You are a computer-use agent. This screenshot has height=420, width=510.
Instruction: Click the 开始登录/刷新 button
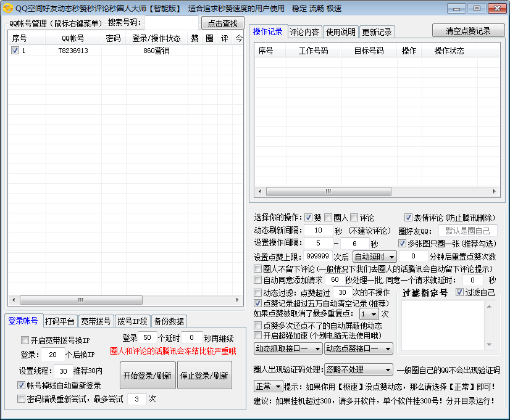coord(148,375)
